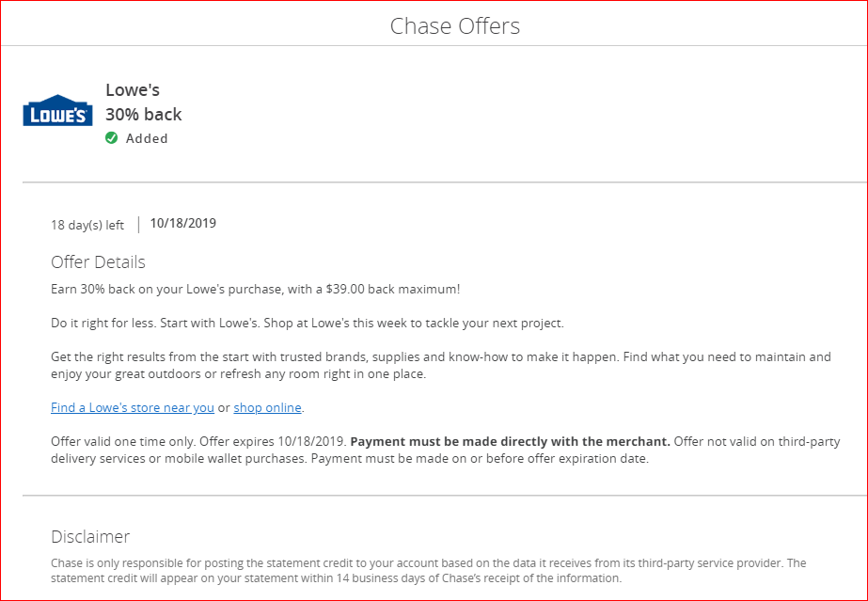Click the 30% back offer text
The height and width of the screenshot is (601, 868).
(144, 114)
